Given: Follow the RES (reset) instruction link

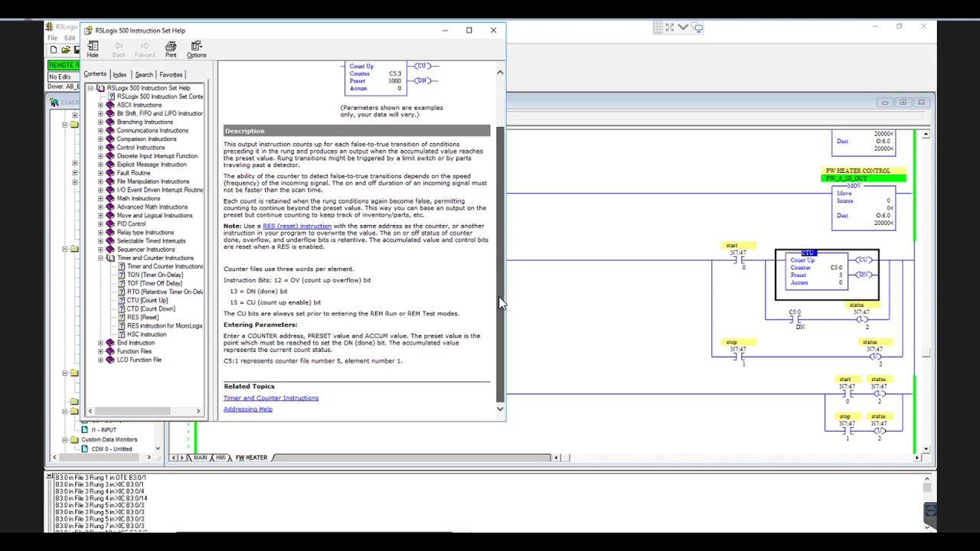Looking at the screenshot, I should [x=297, y=226].
